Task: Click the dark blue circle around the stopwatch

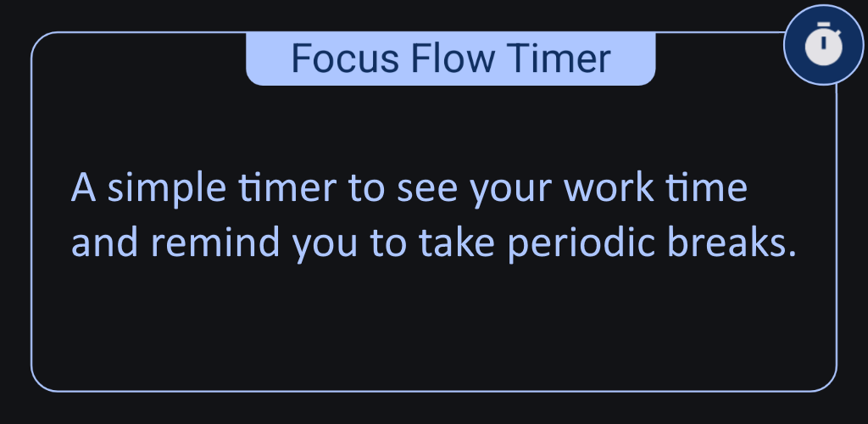Action: pos(824,45)
